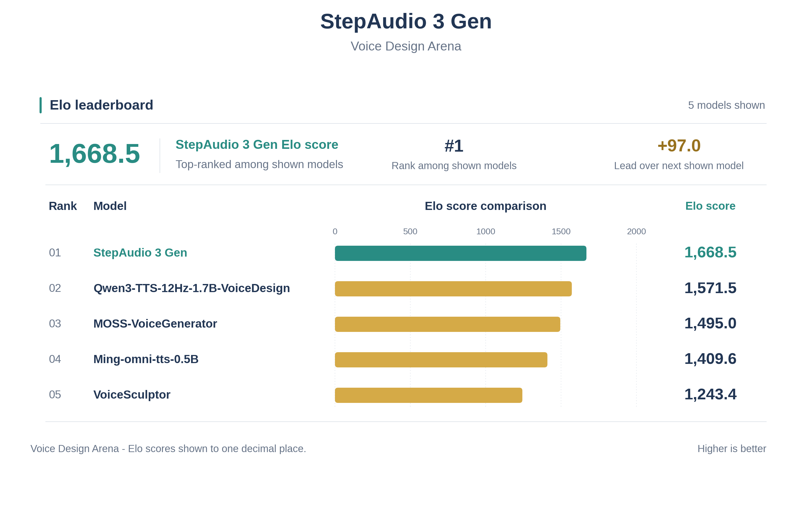This screenshot has height=517, width=812.
Task: Click rank number "03" in the table
Action: pos(55,324)
